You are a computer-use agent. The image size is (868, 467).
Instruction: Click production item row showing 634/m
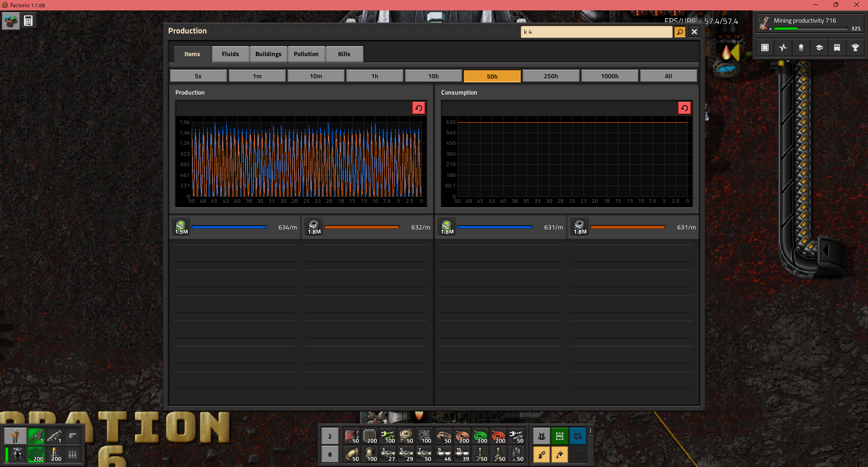235,227
